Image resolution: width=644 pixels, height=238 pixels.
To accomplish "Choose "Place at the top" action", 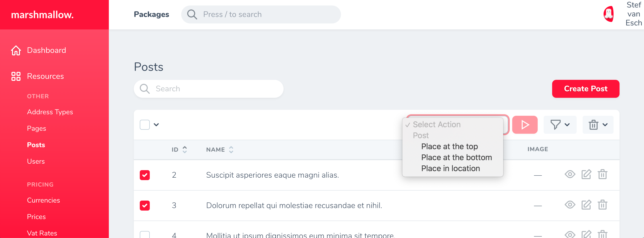I will (x=449, y=146).
